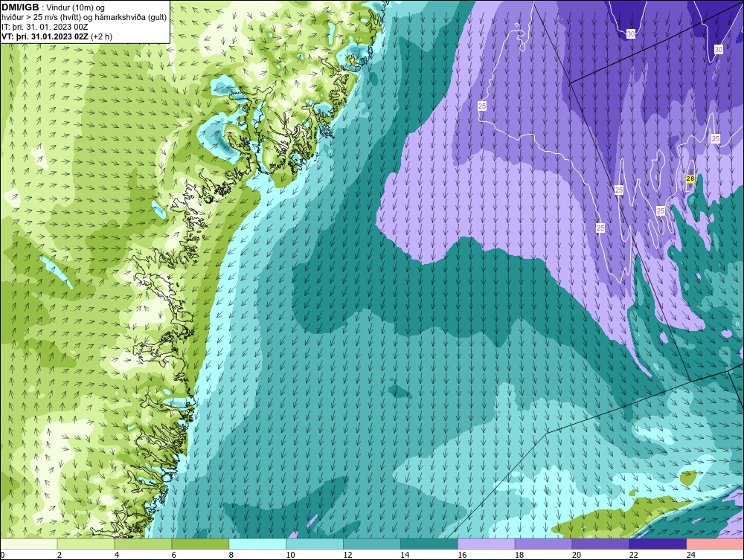This screenshot has height=560, width=744.
Task: Click the legend scale value "12"
Action: tap(347, 555)
